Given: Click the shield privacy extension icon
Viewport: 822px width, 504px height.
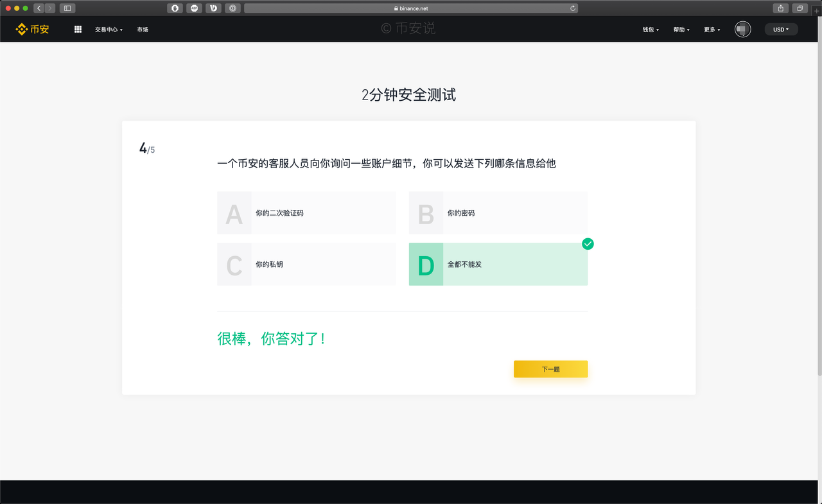Looking at the screenshot, I should (x=175, y=8).
